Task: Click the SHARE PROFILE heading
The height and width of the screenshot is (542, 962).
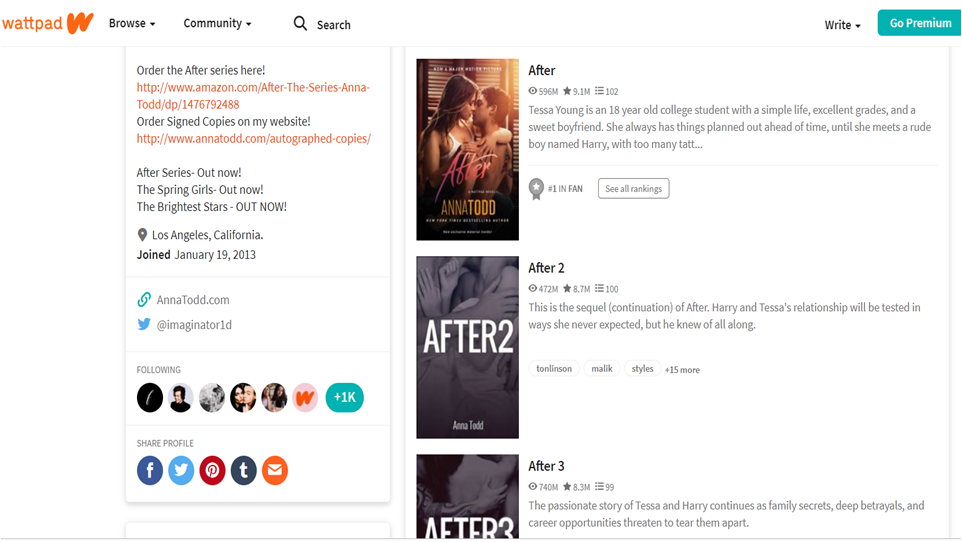Action: [165, 444]
